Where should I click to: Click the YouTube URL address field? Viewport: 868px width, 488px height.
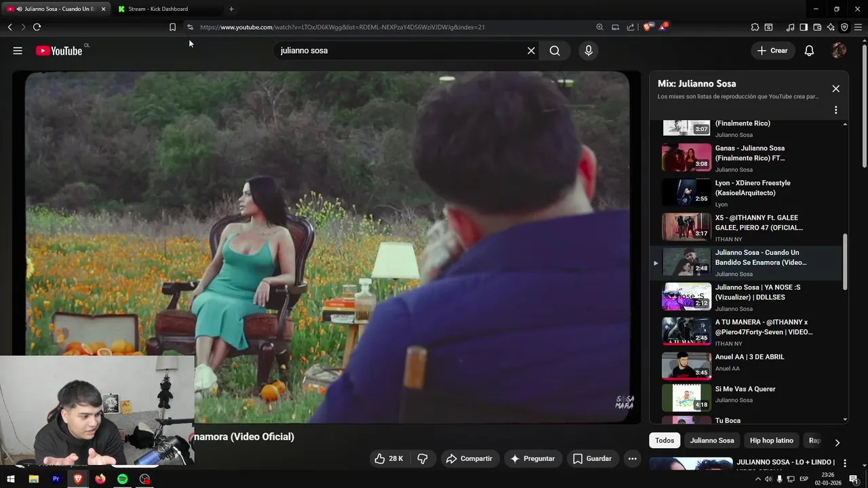coord(342,27)
